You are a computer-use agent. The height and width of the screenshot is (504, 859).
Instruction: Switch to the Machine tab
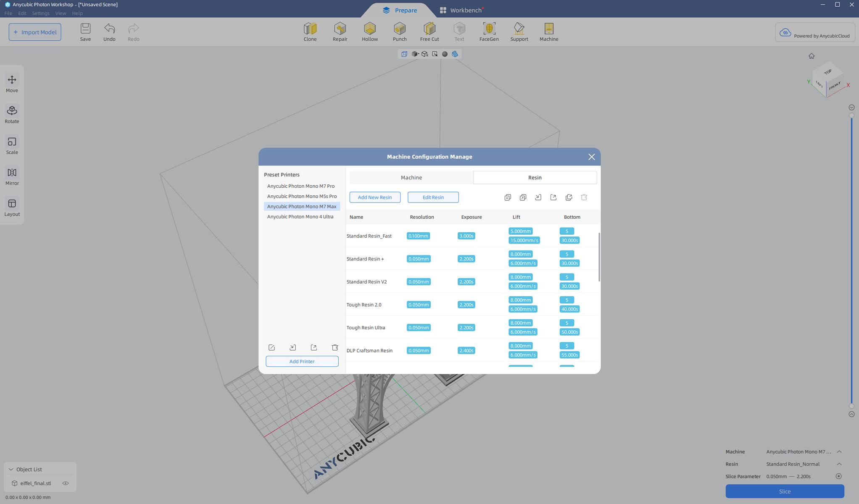[411, 177]
